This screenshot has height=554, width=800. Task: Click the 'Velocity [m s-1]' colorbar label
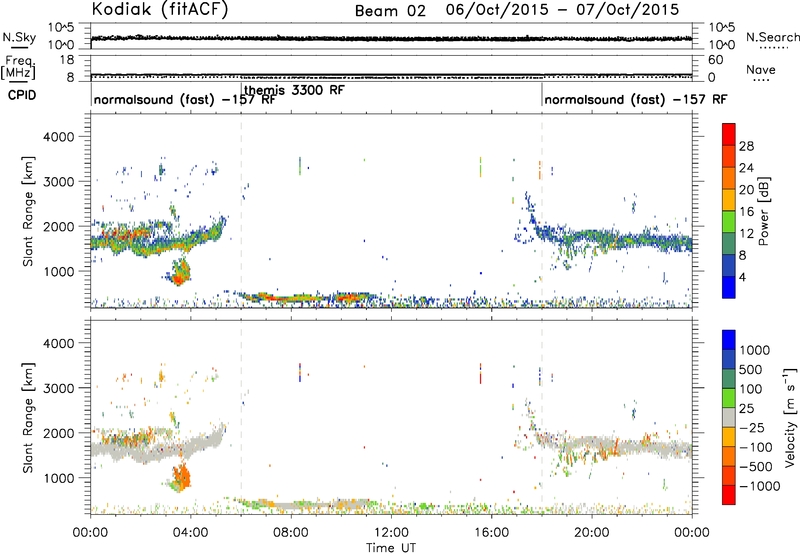click(x=790, y=417)
